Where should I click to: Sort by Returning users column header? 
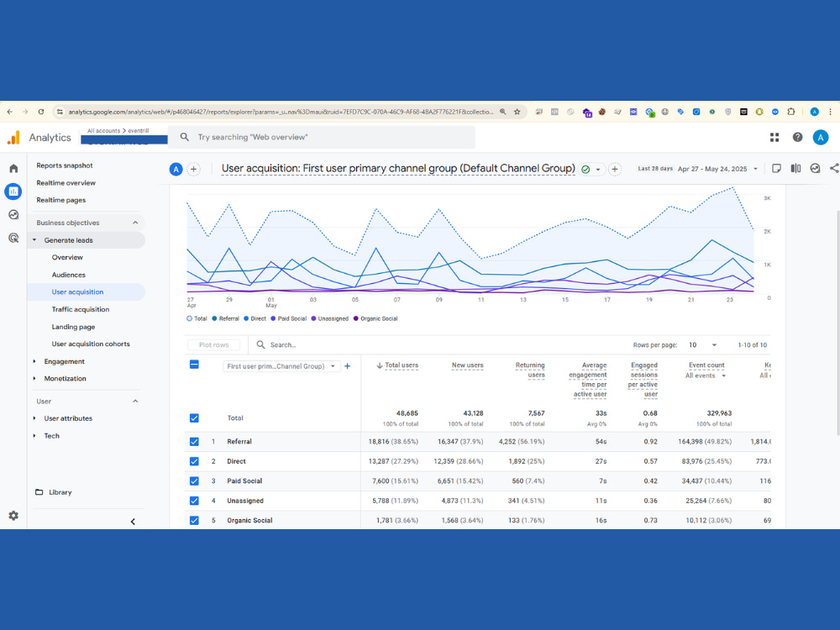pos(530,370)
